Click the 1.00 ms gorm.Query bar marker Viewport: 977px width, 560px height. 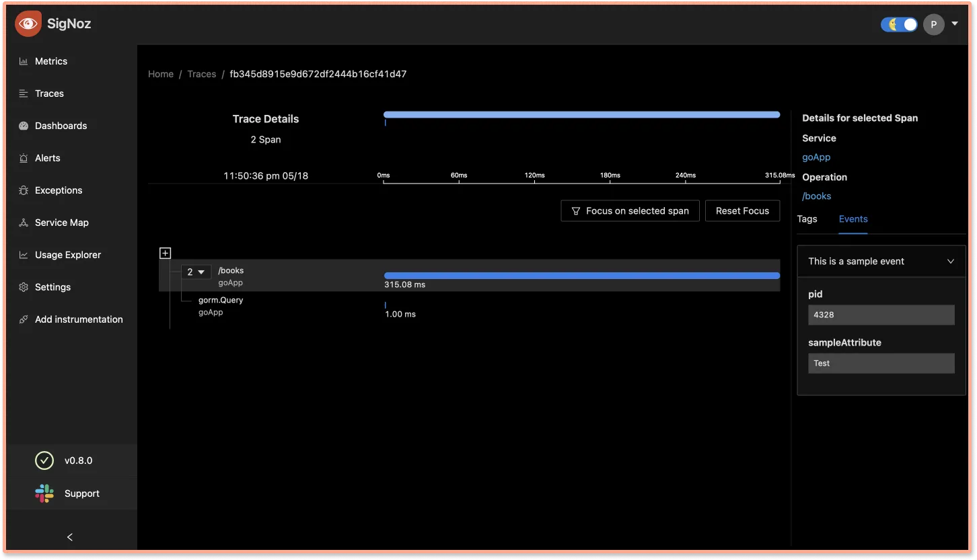click(385, 305)
